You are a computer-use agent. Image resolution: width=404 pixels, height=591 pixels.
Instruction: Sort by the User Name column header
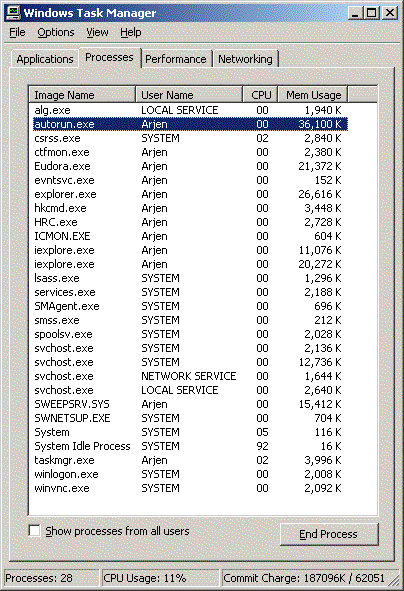(188, 95)
